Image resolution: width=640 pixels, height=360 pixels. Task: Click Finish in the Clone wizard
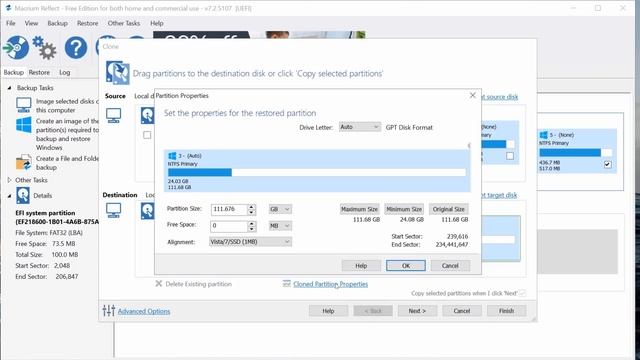[x=506, y=311]
